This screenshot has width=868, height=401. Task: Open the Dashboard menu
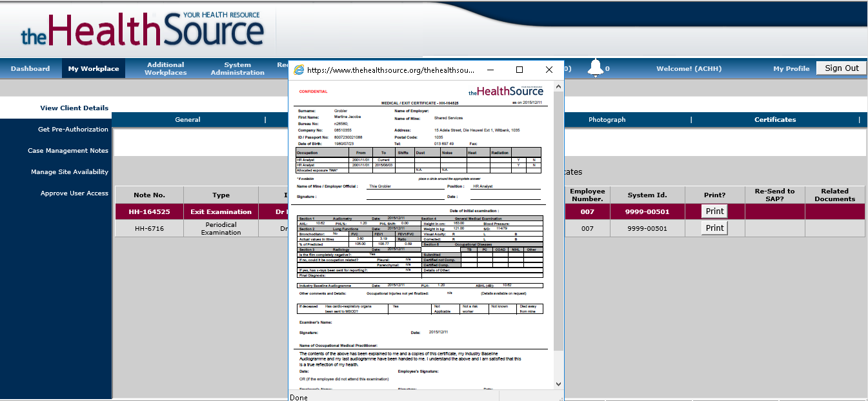30,68
